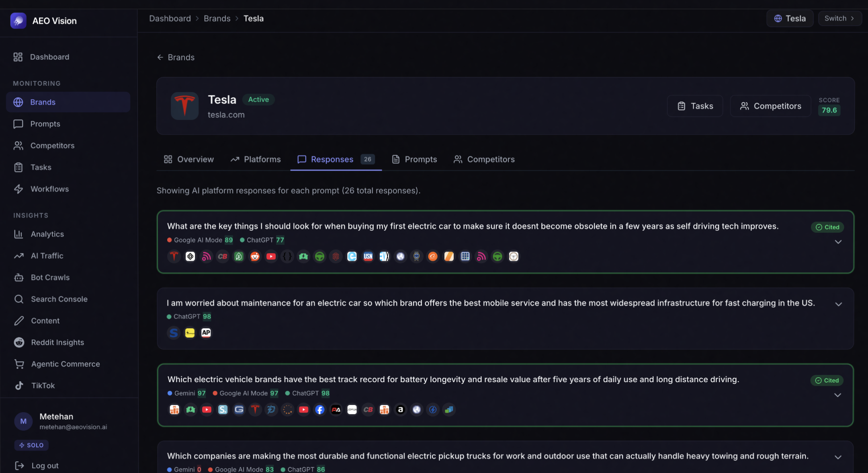Open the Tasks button in Tesla header
This screenshot has width=868, height=473.
[695, 106]
